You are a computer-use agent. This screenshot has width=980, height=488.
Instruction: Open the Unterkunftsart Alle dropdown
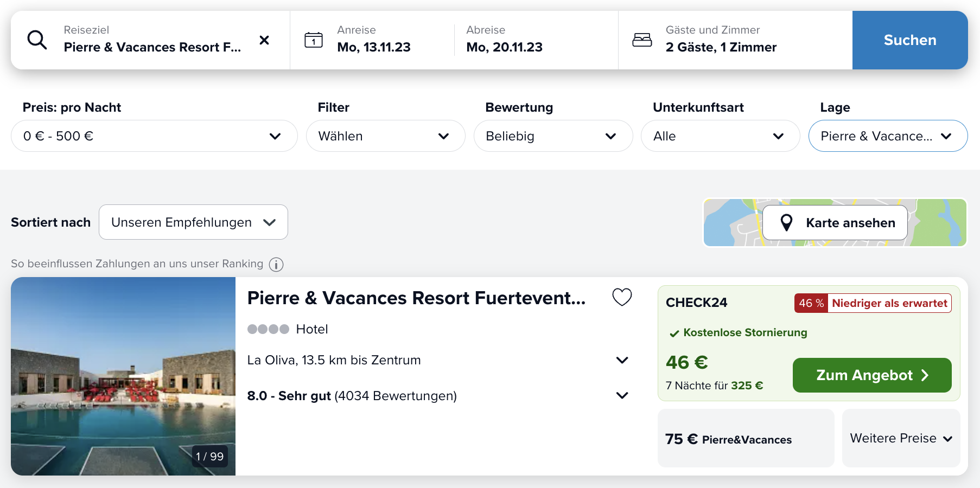click(x=720, y=136)
